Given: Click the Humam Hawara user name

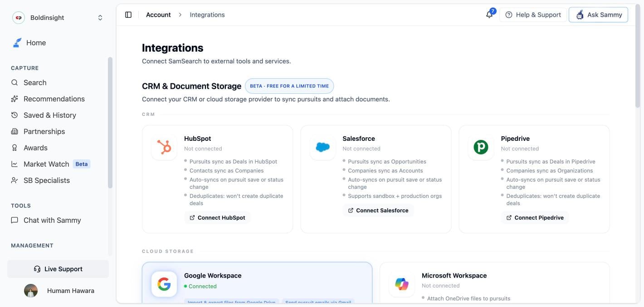Looking at the screenshot, I should (x=71, y=291).
